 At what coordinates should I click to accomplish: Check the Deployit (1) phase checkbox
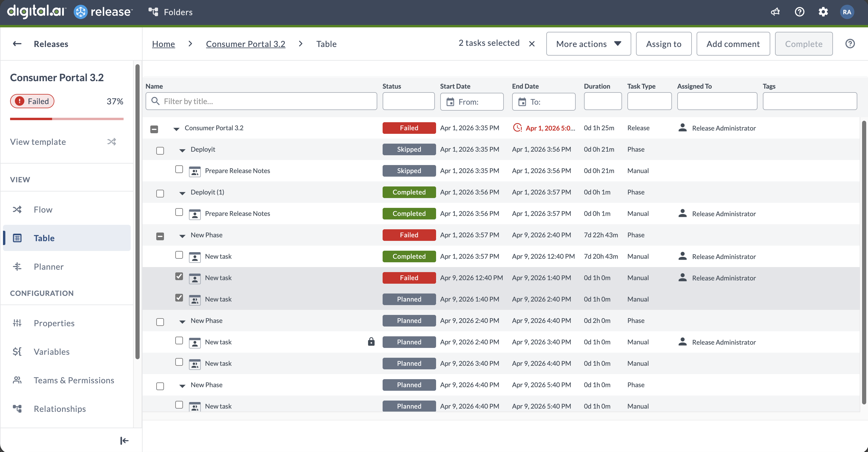[x=160, y=193]
